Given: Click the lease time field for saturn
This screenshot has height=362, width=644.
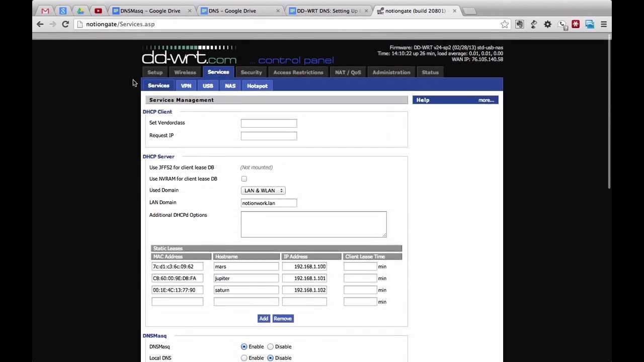Looking at the screenshot, I should click(360, 290).
